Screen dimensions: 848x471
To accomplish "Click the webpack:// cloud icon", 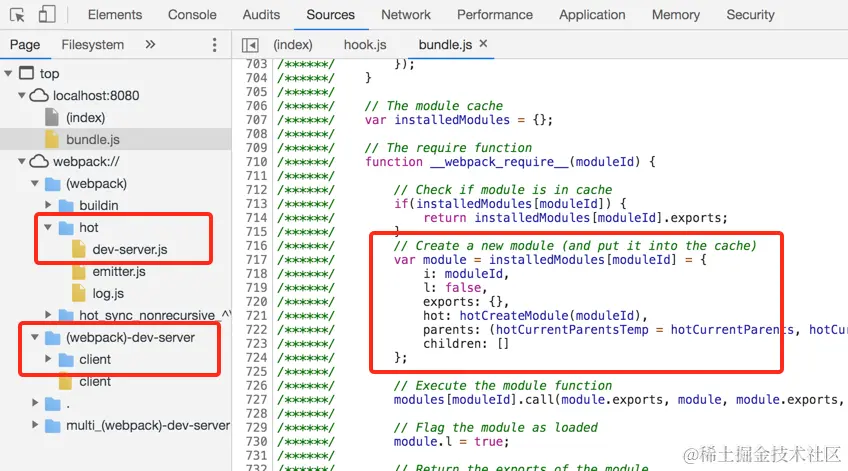I will click(39, 161).
